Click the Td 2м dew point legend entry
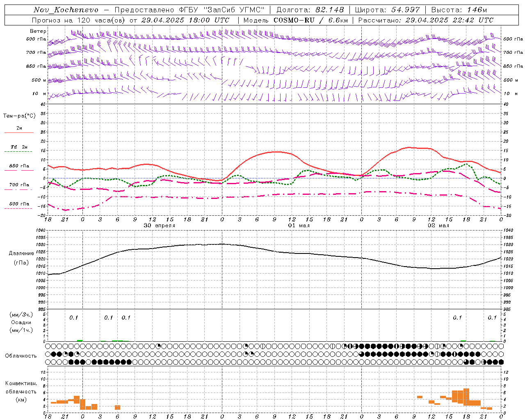The width and height of the screenshot is (525, 420). (19, 147)
